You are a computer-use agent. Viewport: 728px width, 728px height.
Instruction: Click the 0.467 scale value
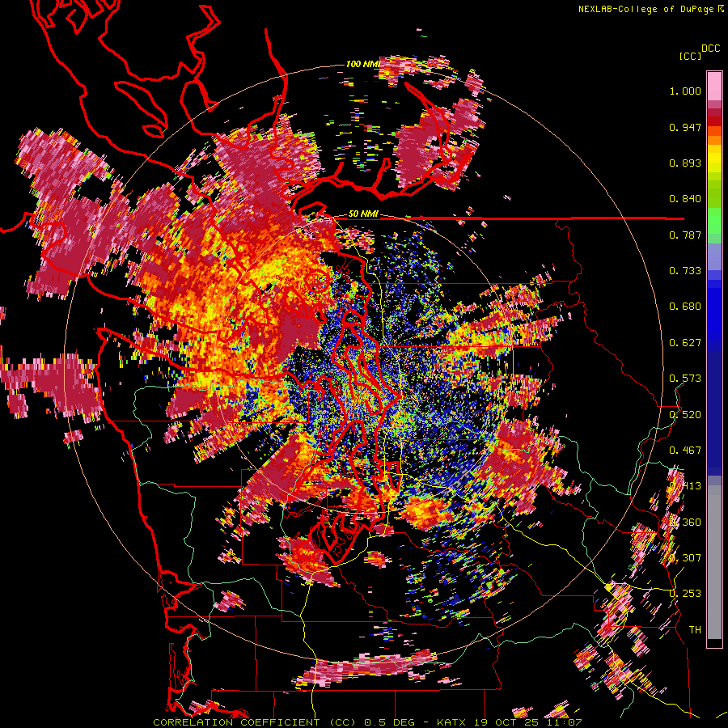(x=685, y=451)
